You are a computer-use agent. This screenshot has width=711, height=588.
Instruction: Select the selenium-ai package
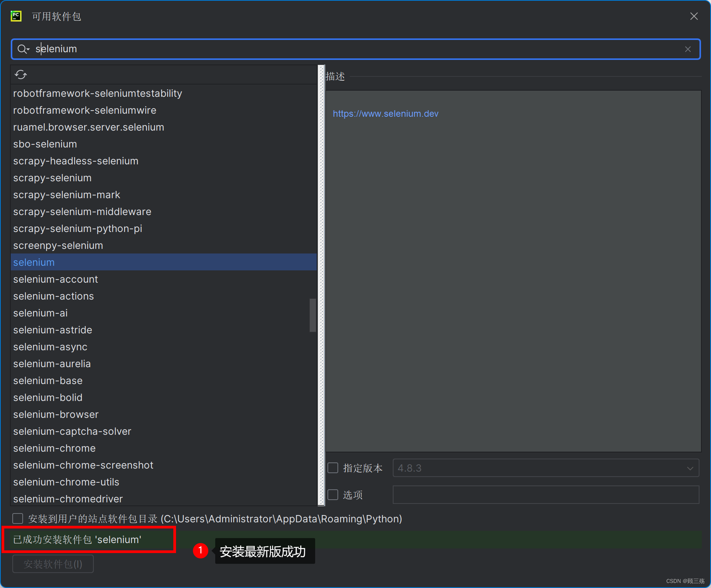(x=164, y=313)
